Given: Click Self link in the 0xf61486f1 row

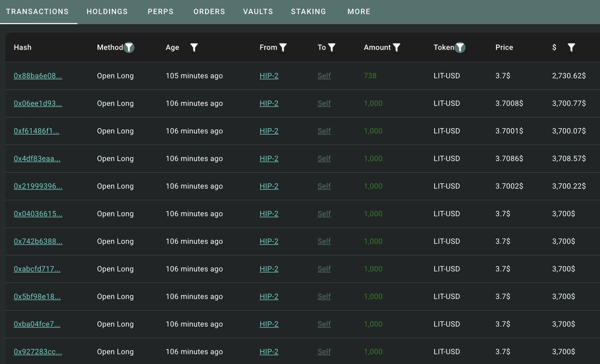Looking at the screenshot, I should click(x=324, y=131).
